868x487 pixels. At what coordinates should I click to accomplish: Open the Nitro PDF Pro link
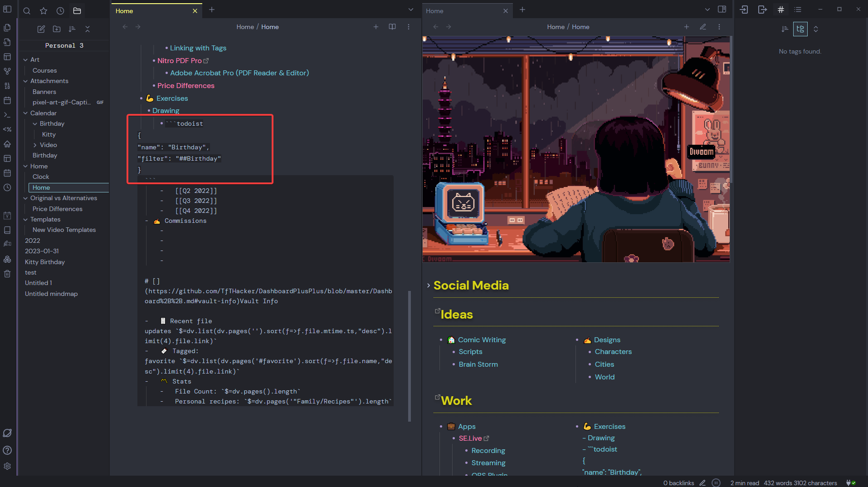pos(180,60)
